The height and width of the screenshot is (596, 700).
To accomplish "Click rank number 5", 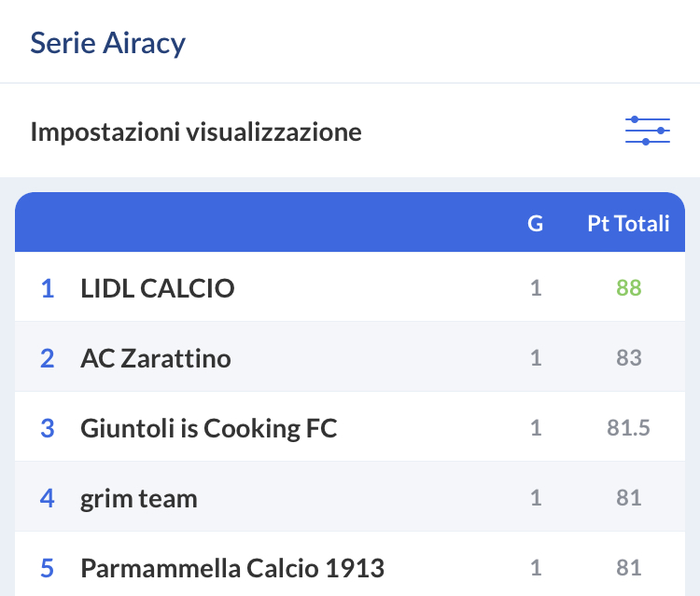I will [x=48, y=567].
